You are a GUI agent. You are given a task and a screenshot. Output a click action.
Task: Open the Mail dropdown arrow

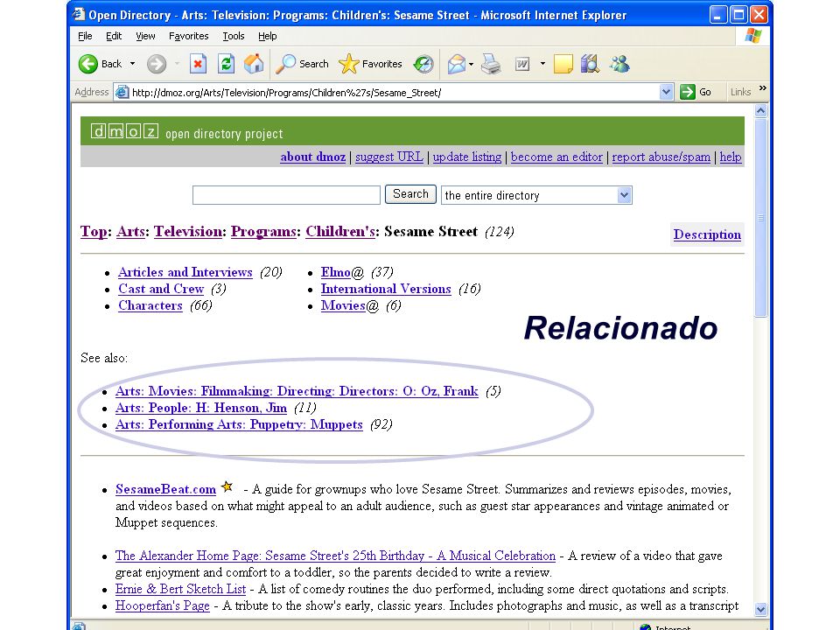(x=471, y=64)
